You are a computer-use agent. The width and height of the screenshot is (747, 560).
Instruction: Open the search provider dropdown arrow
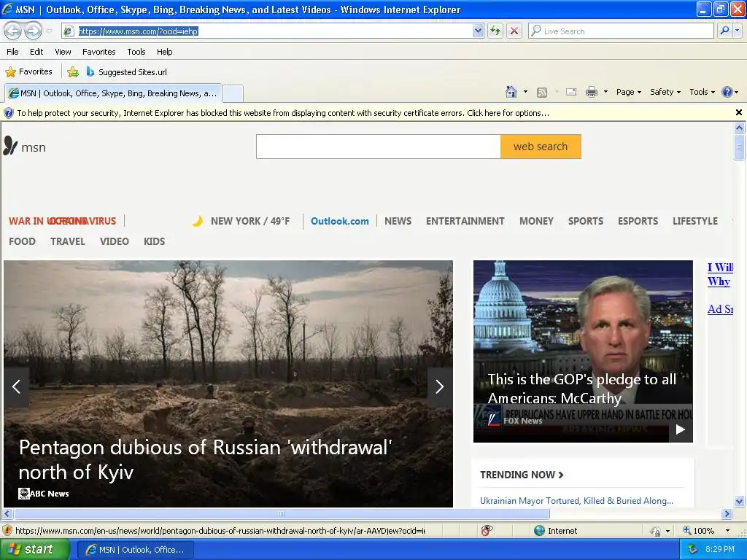(737, 31)
